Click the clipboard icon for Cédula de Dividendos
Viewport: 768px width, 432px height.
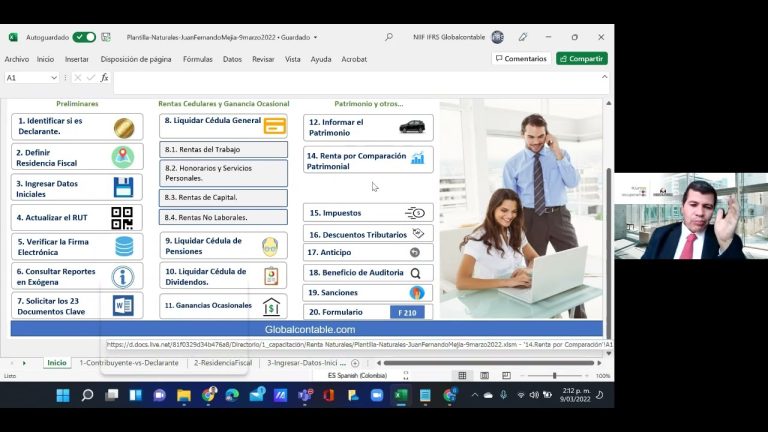(271, 276)
